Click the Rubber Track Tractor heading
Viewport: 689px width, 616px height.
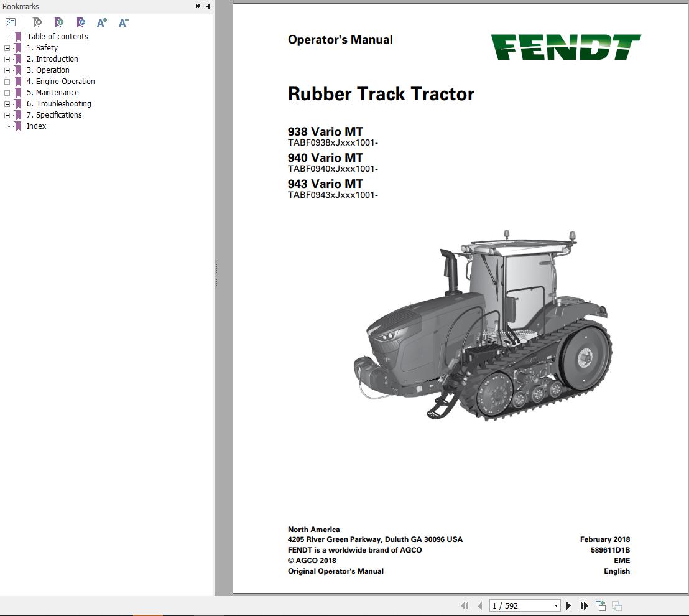[x=381, y=94]
